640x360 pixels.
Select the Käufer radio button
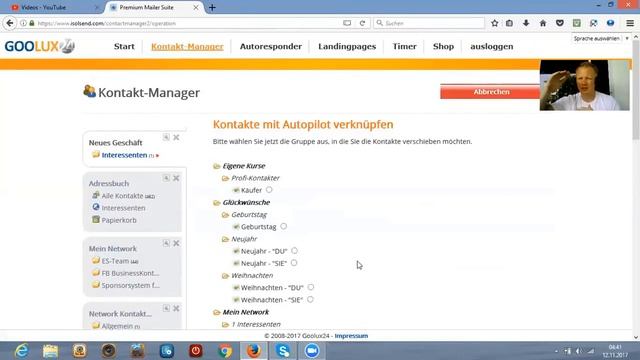(x=269, y=190)
